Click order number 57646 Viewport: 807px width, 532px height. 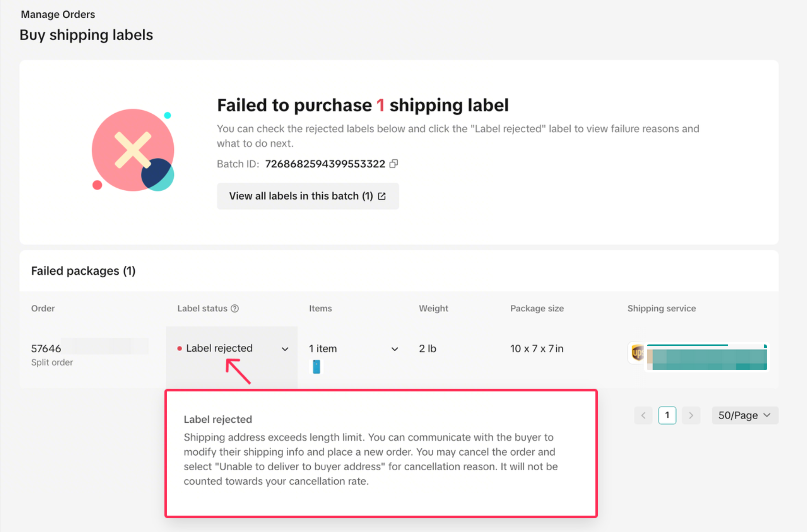[46, 349]
